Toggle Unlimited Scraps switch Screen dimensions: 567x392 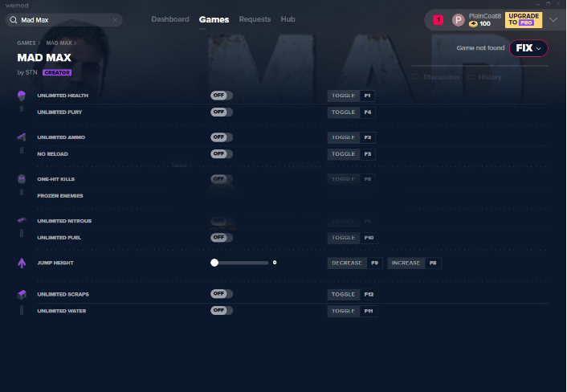(x=222, y=294)
